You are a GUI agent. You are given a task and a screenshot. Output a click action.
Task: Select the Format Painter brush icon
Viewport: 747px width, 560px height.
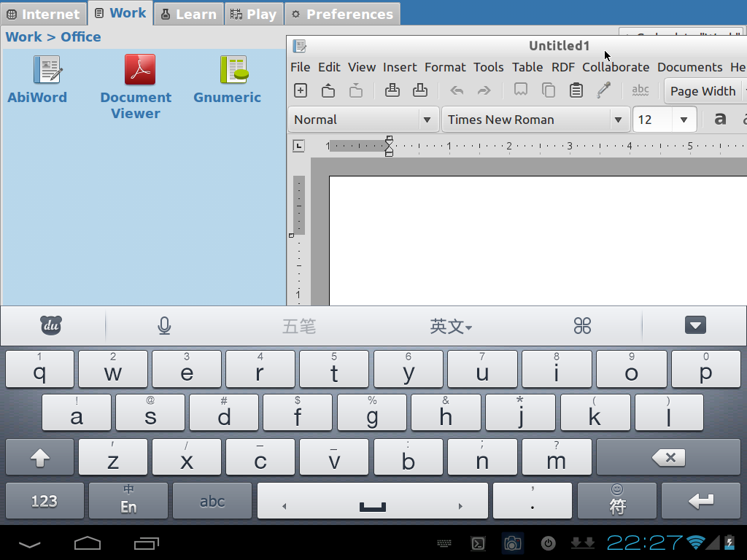point(603,90)
